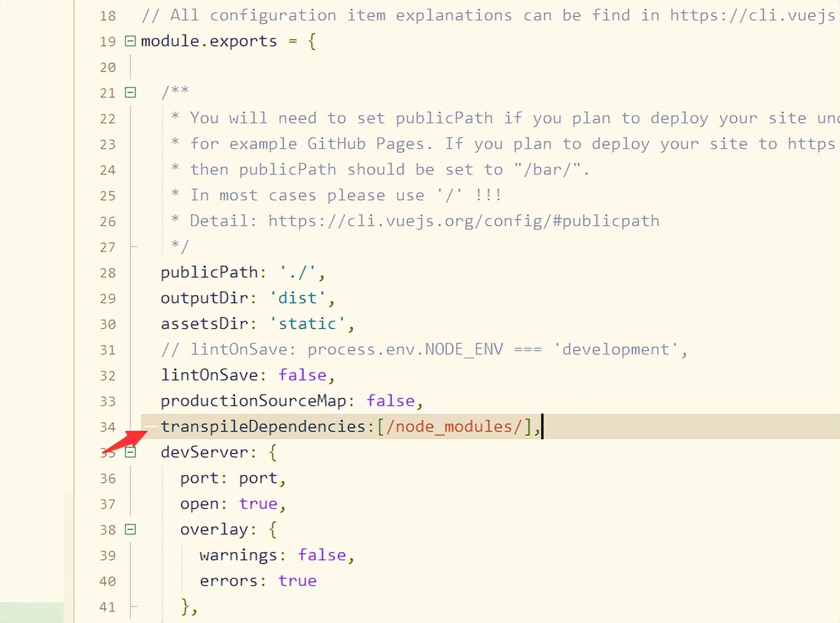
Task: Click true value of open
Action: point(258,504)
